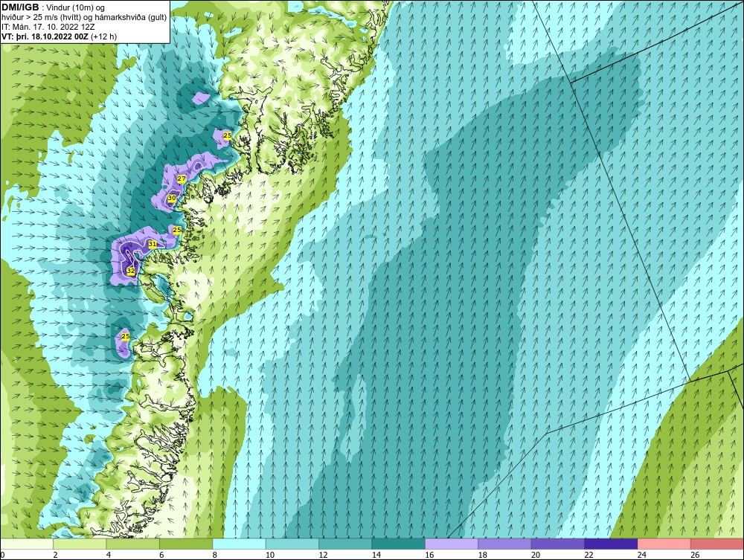Click the legend tick label '26'
Image resolution: width=744 pixels, height=560 pixels.
[695, 555]
